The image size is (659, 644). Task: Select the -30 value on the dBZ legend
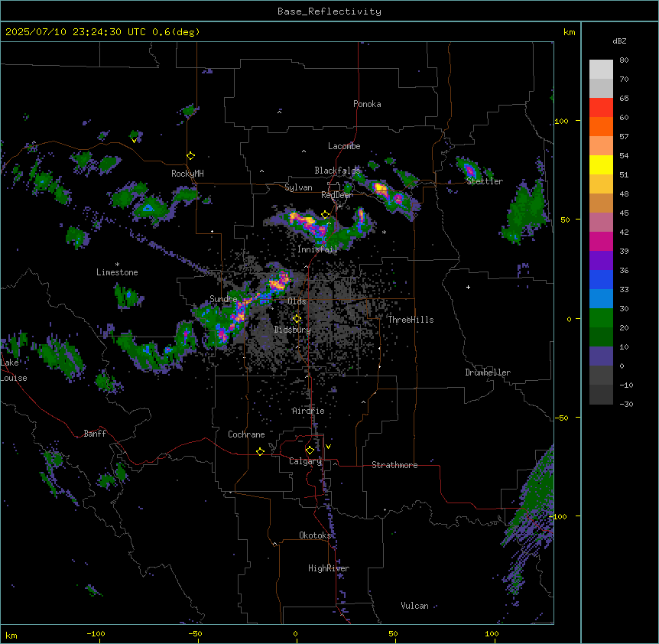click(626, 404)
